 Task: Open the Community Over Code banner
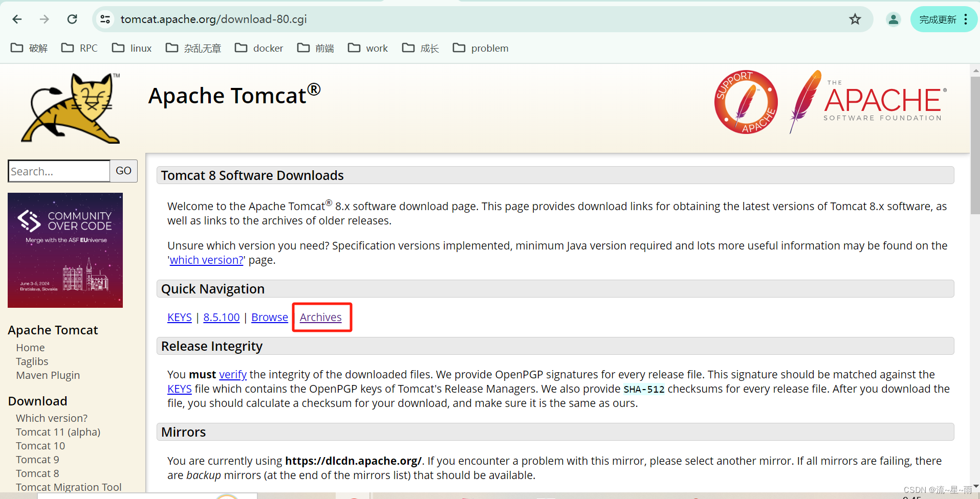pyautogui.click(x=65, y=250)
